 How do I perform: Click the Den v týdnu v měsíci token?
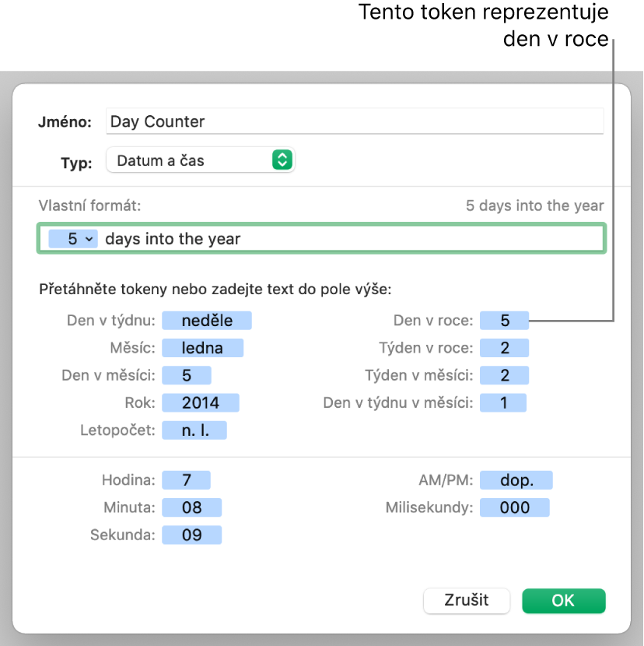(503, 402)
